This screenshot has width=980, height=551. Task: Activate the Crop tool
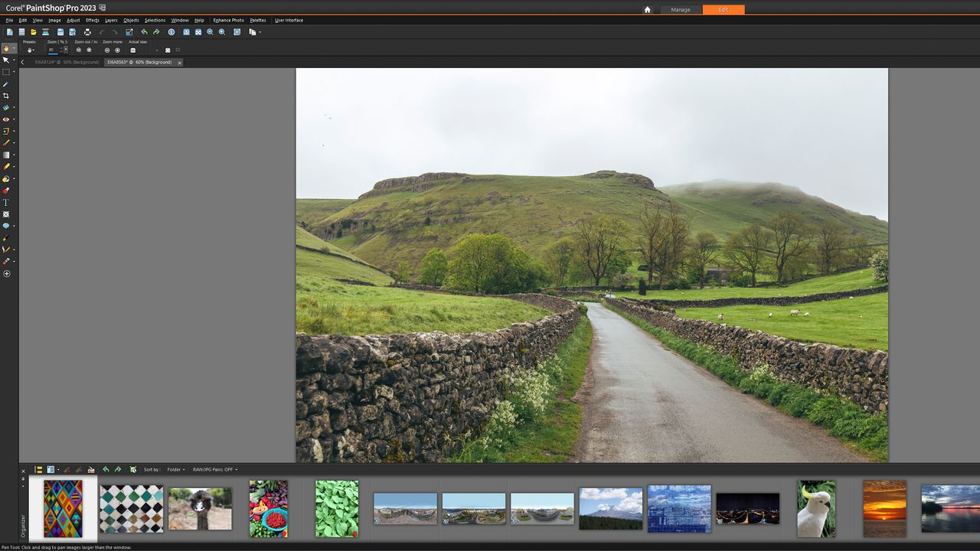point(6,96)
